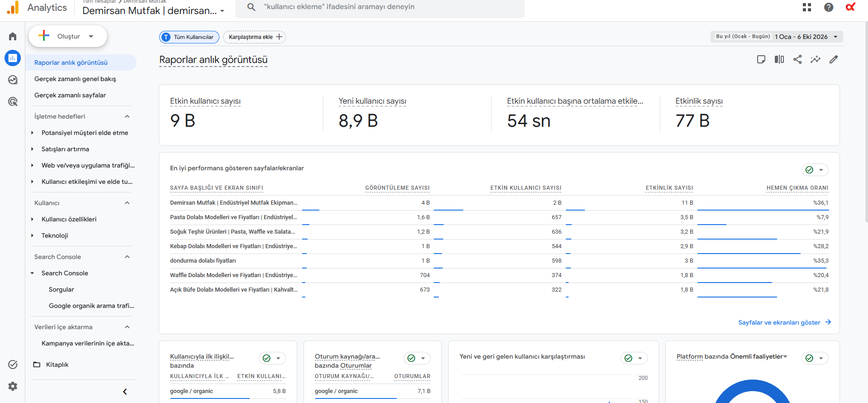The width and height of the screenshot is (868, 403).
Task: Click Karşılaştırma ekle button
Action: pos(255,37)
